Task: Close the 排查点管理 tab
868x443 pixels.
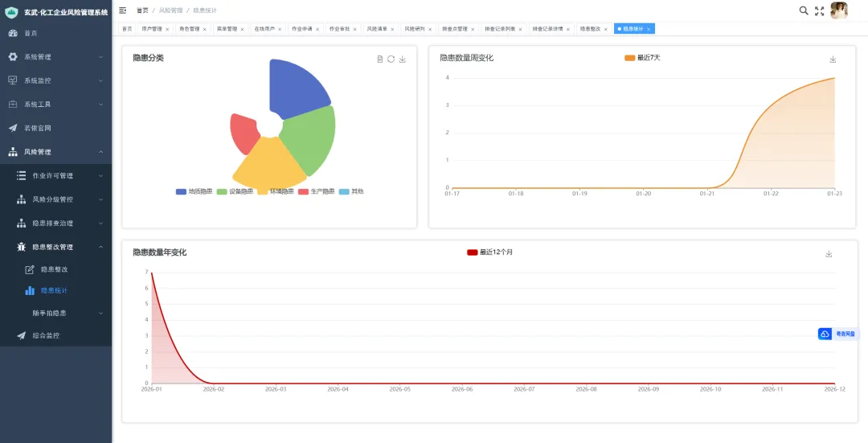Action: pyautogui.click(x=473, y=30)
